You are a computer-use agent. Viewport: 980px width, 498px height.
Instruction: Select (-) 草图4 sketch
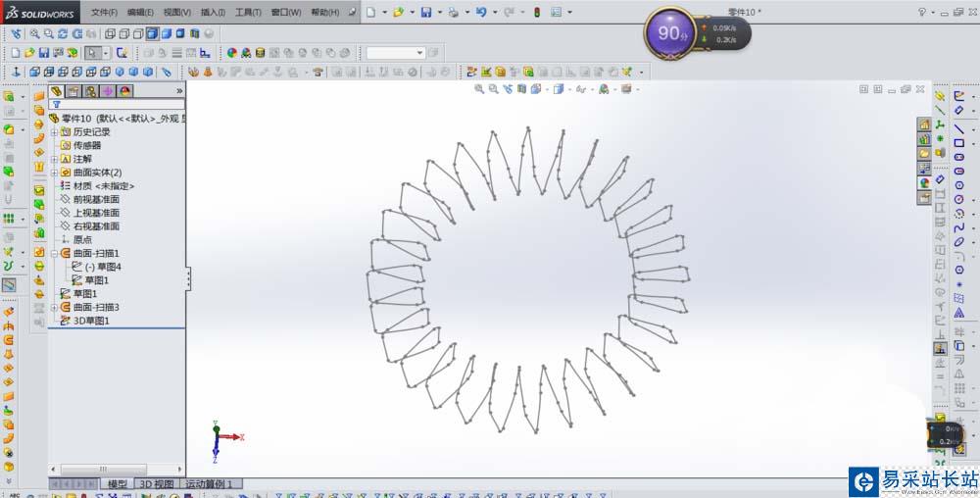click(x=97, y=267)
